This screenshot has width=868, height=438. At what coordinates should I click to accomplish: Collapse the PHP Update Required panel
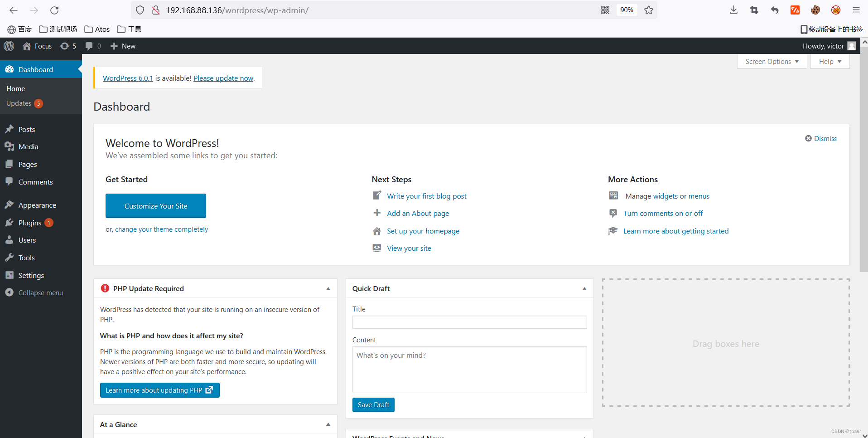click(x=328, y=289)
